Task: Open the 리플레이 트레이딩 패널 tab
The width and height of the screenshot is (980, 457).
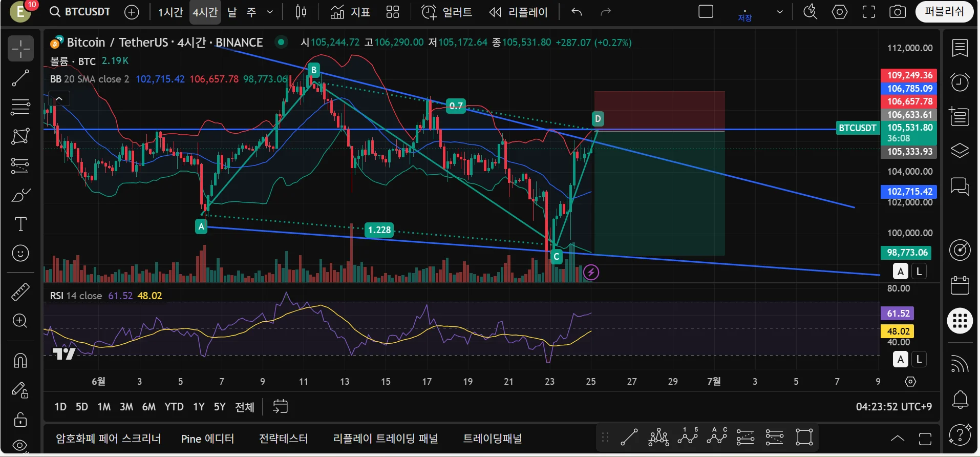Action: point(386,439)
